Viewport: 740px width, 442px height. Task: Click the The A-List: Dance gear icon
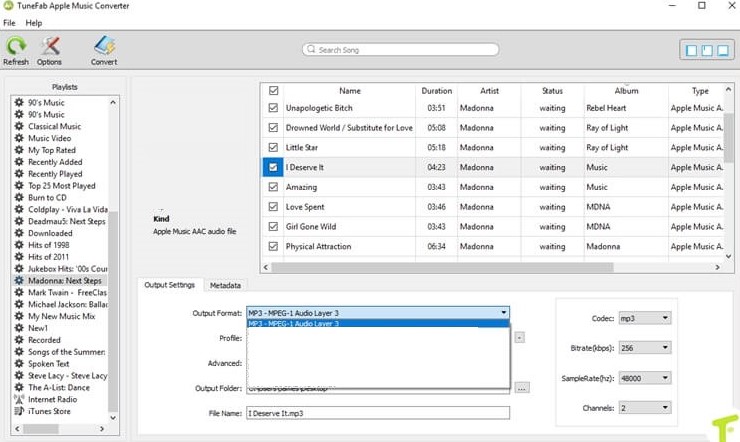pos(19,387)
